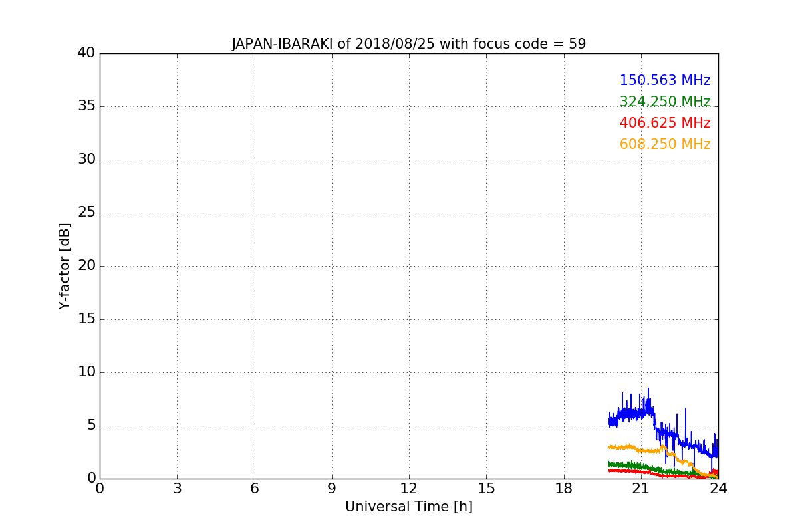Select the 406.625 MHz legend label

tap(665, 123)
